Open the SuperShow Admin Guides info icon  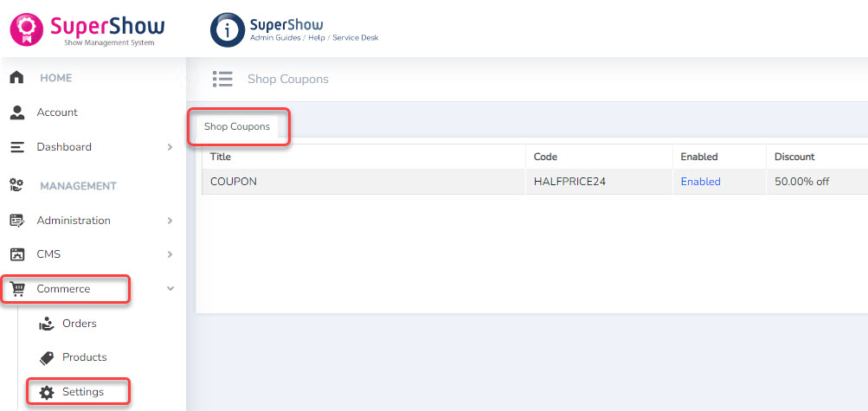click(x=227, y=29)
